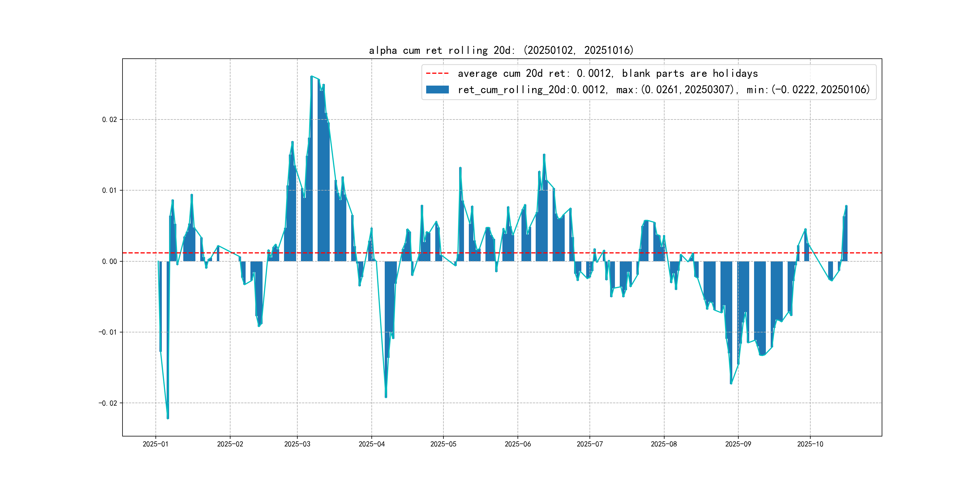Click the average cum 20d ret legend label
The height and width of the screenshot is (490, 980).
point(608,73)
